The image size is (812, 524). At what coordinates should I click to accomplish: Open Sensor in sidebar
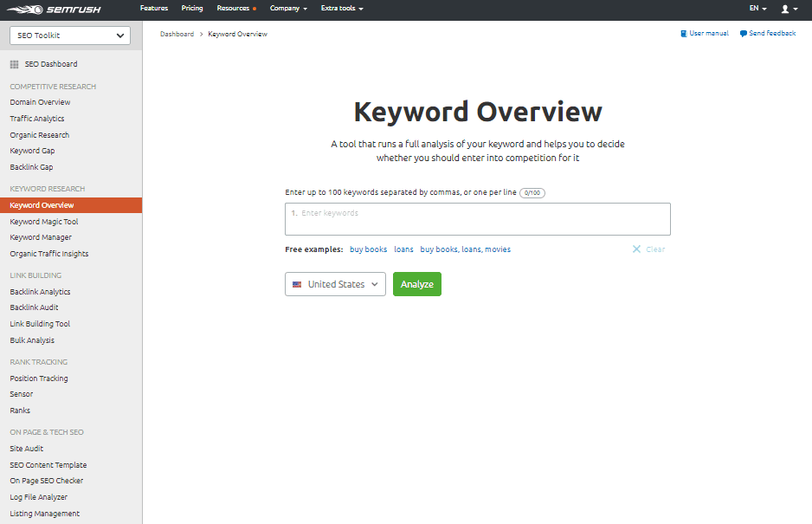tap(22, 394)
